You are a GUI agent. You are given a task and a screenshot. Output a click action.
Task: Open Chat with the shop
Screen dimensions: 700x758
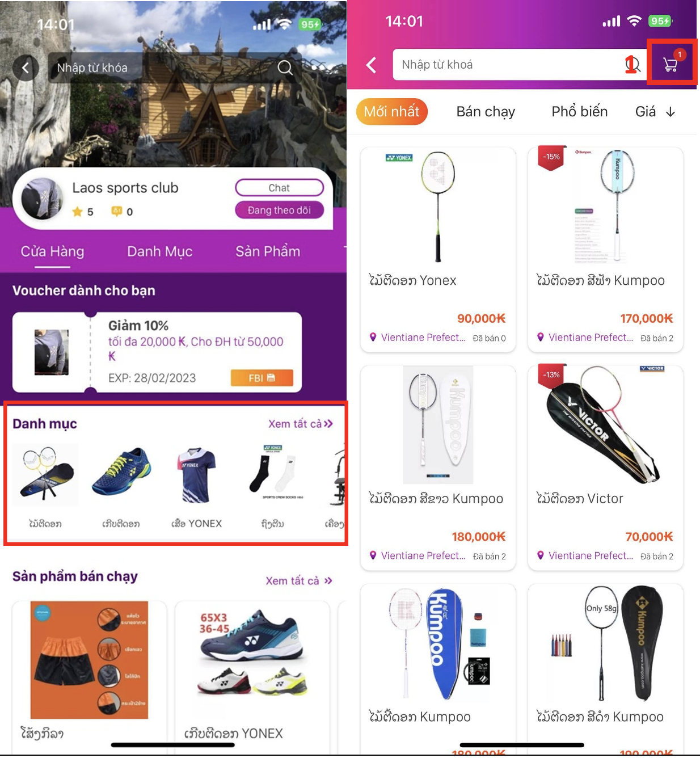[x=279, y=188]
